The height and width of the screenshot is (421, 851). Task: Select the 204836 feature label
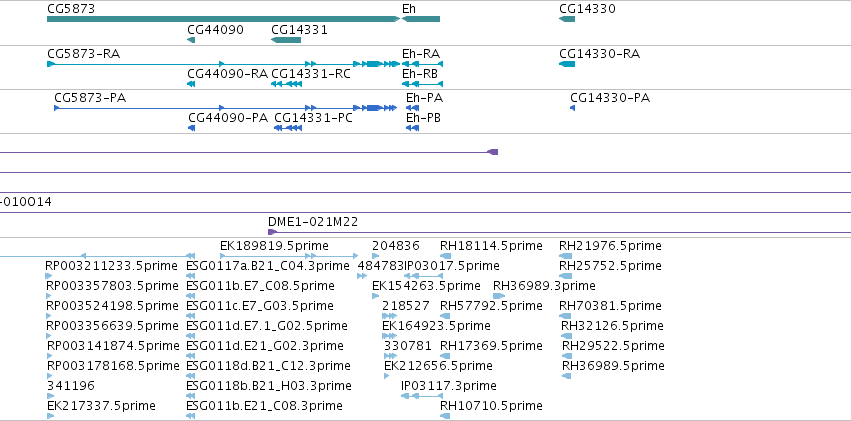[x=396, y=246]
